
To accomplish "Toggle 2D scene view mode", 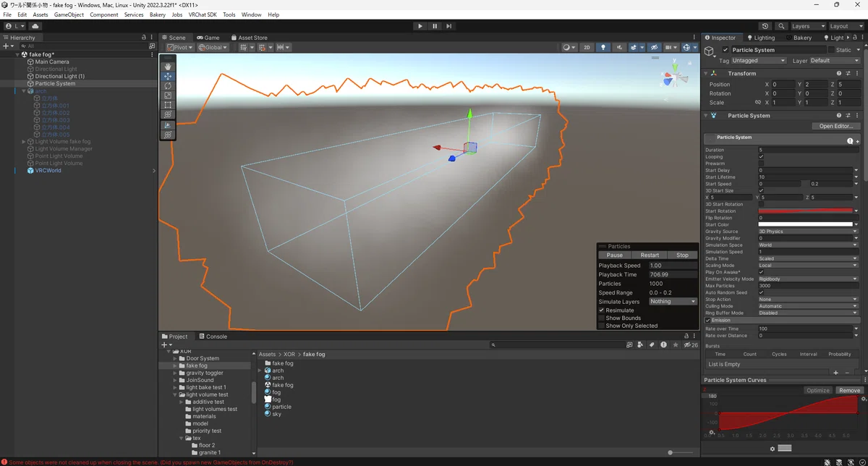I will click(587, 47).
